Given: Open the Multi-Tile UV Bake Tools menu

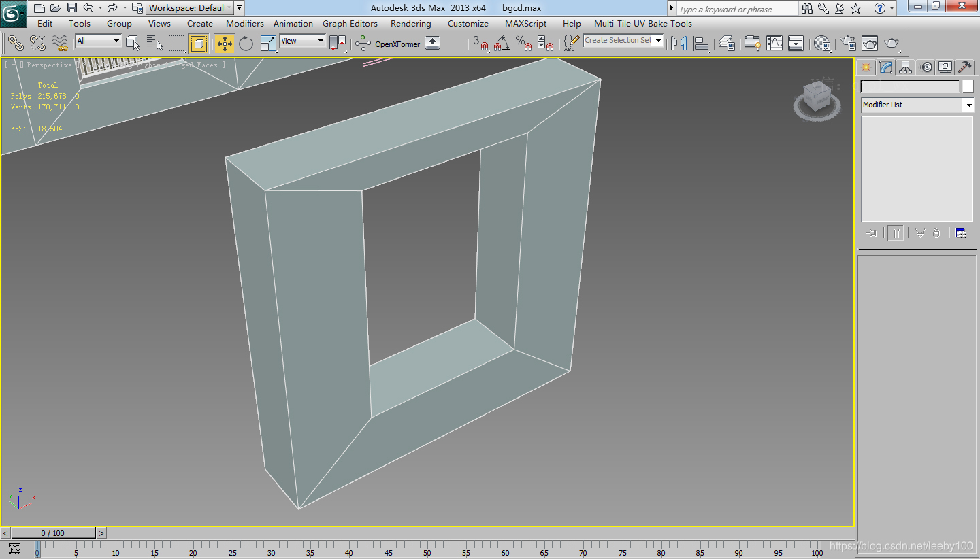Looking at the screenshot, I should coord(642,23).
